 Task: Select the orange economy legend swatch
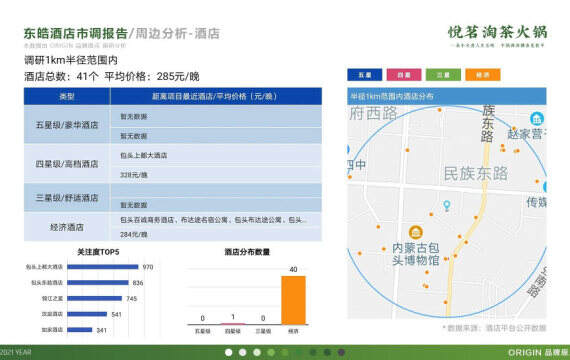483,75
